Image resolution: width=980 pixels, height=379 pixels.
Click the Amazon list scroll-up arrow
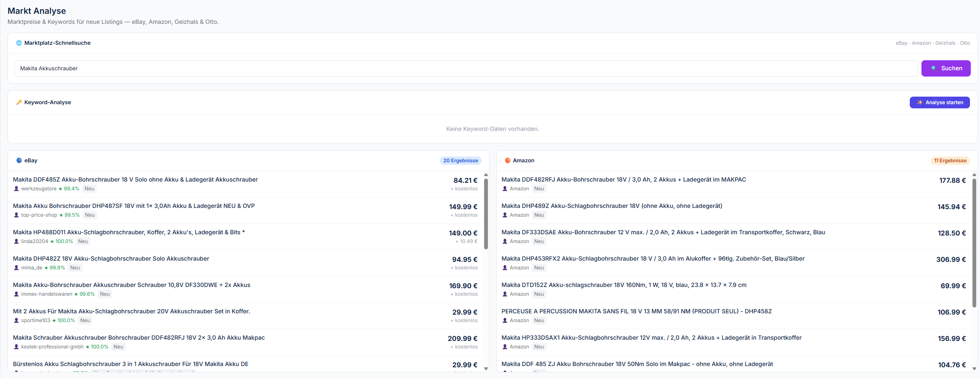point(974,175)
